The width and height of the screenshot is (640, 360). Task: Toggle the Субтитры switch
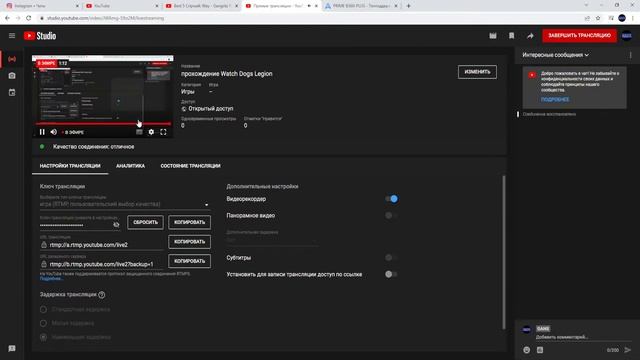click(391, 258)
